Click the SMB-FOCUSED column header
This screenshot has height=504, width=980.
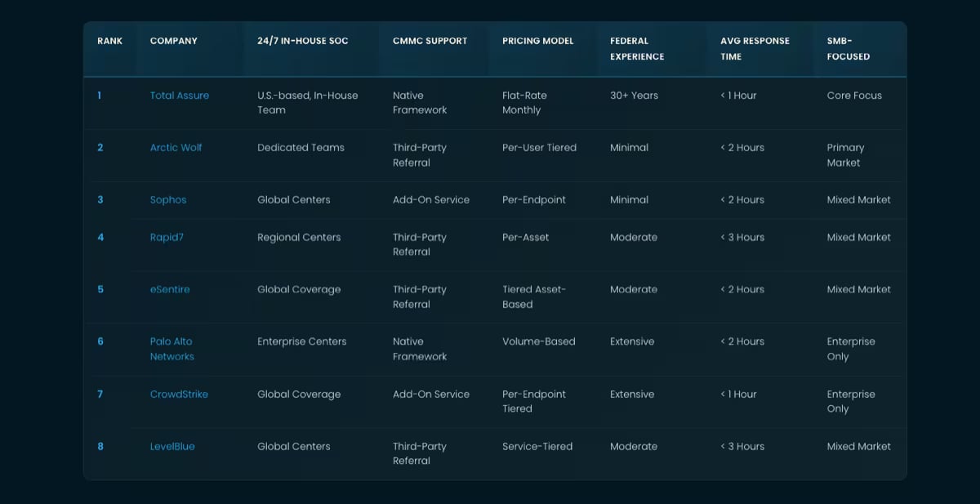[849, 49]
